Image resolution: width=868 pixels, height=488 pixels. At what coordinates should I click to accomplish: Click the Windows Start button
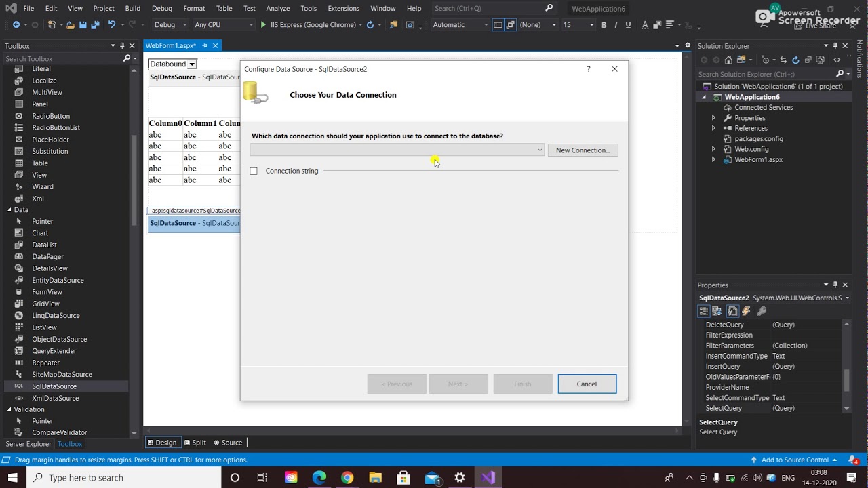[13, 478]
